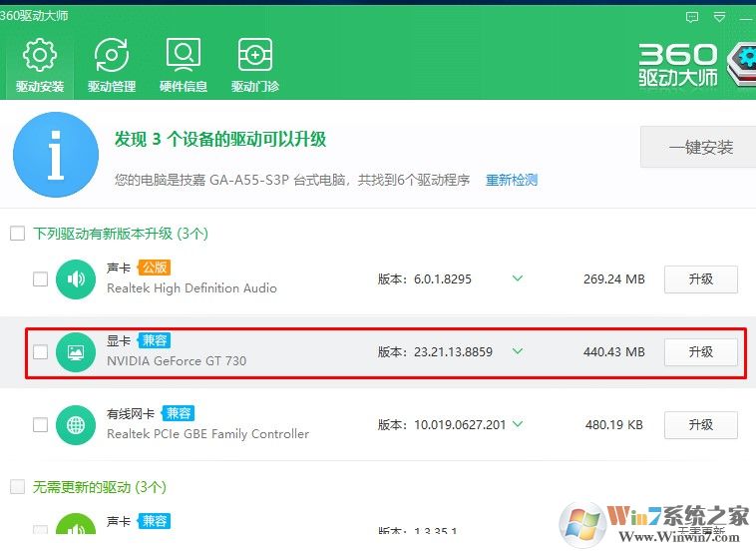756x551 pixels.
Task: Click the 有线网卡 globe icon
Action: (76, 425)
